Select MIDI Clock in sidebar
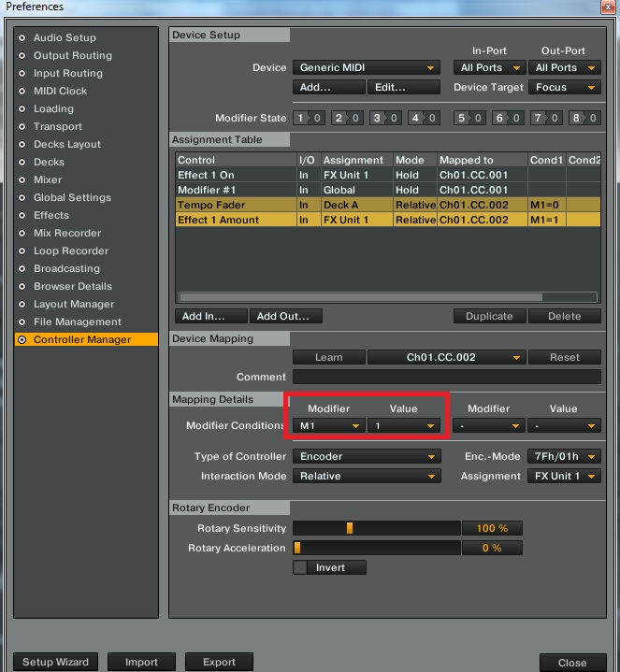 [x=60, y=91]
